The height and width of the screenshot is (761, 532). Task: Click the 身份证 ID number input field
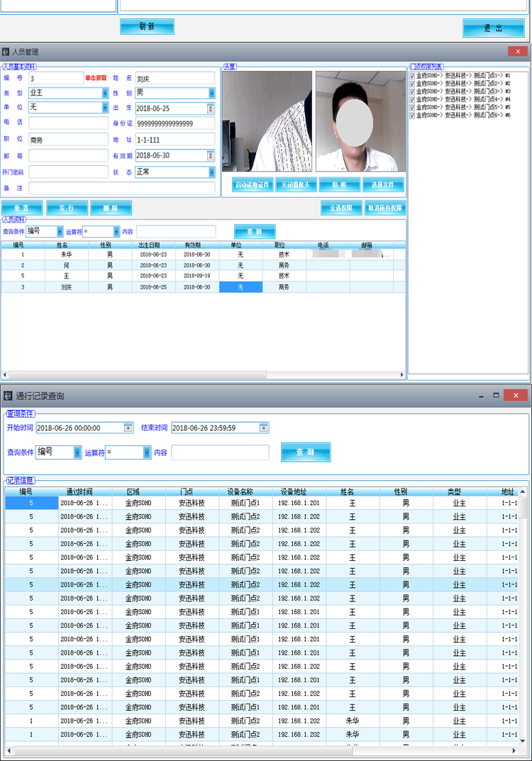tap(174, 124)
